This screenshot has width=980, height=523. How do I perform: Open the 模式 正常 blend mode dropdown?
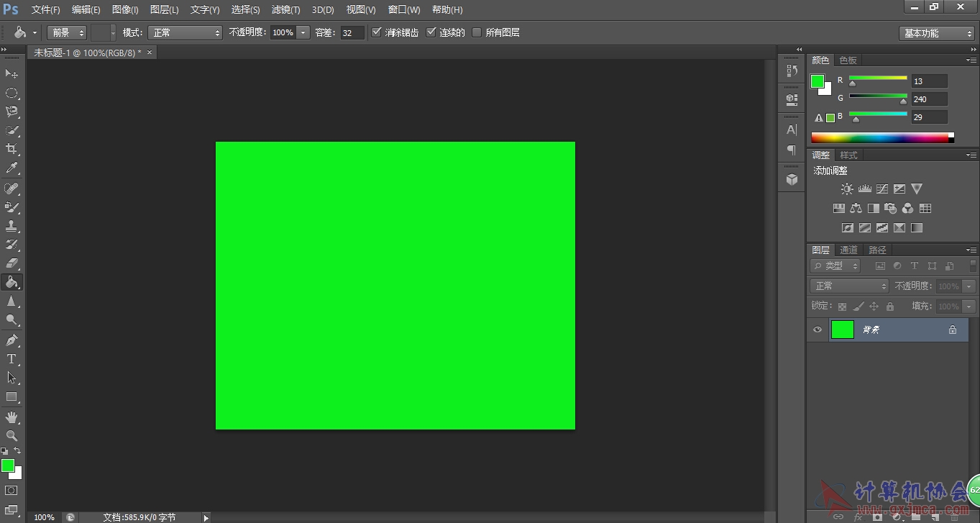[186, 32]
